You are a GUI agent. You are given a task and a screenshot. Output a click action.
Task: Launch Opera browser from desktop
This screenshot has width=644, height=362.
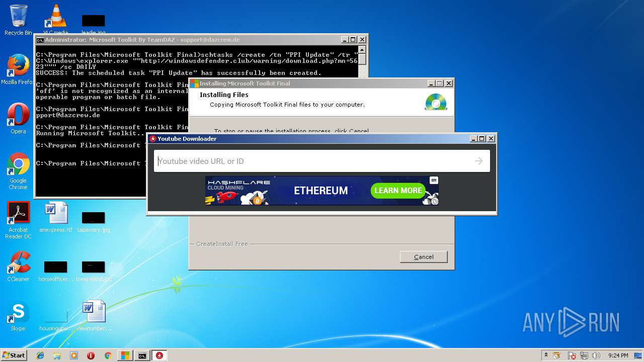18,119
